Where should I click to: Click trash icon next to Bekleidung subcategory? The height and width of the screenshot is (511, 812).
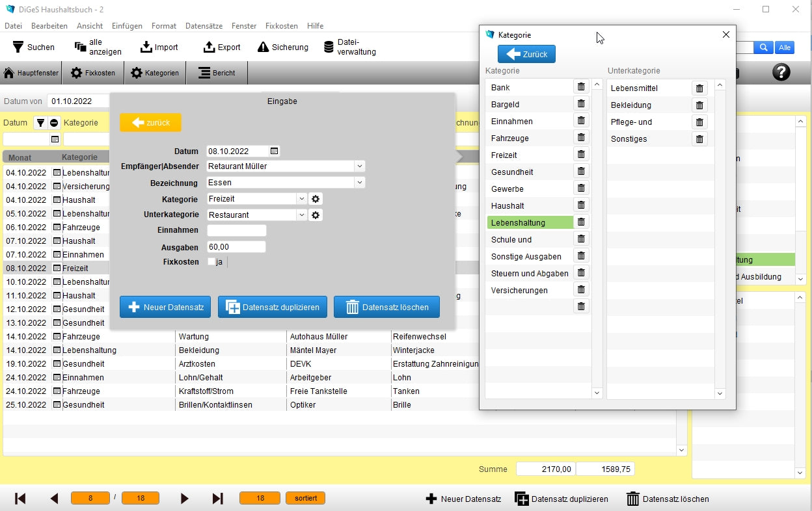[699, 105]
